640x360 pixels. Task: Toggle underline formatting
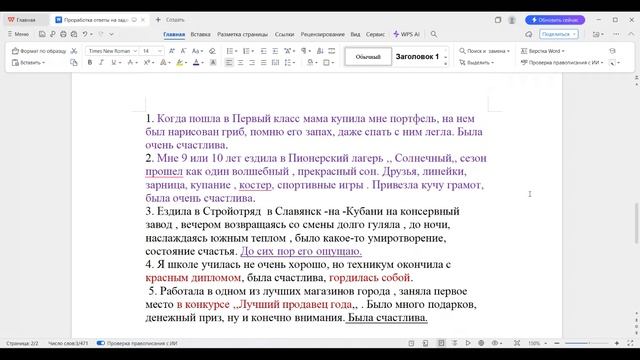pos(113,62)
